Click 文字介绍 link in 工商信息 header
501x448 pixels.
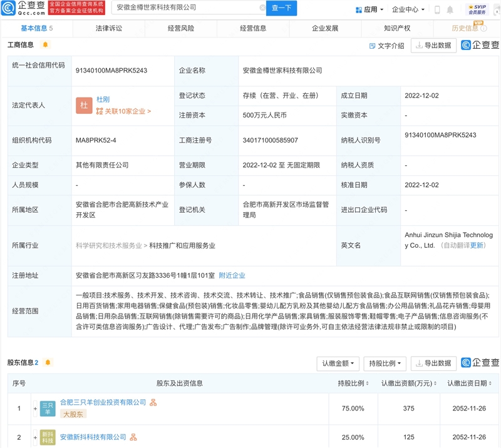pos(386,46)
